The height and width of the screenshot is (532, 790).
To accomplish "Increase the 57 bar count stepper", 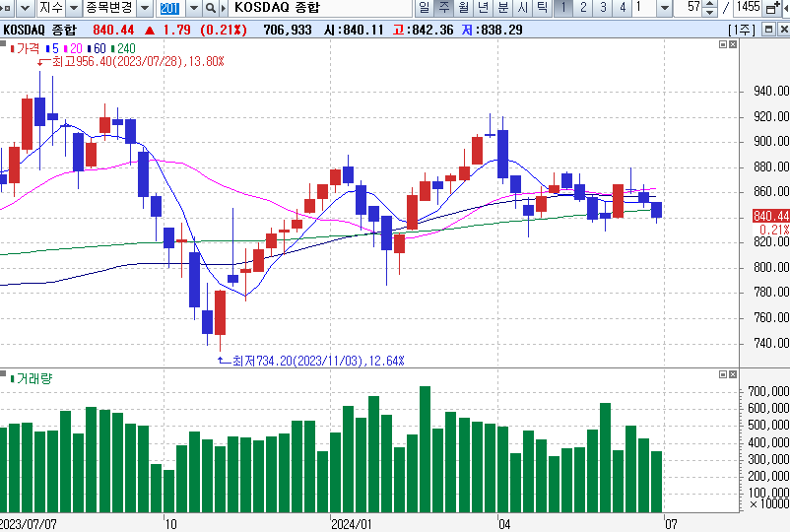I will 710,4.
